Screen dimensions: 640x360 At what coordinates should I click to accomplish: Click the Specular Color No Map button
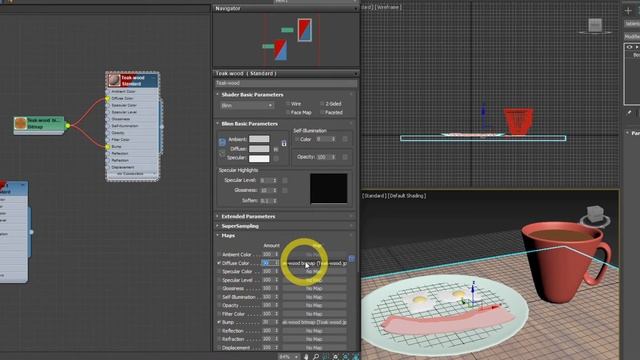(314, 271)
